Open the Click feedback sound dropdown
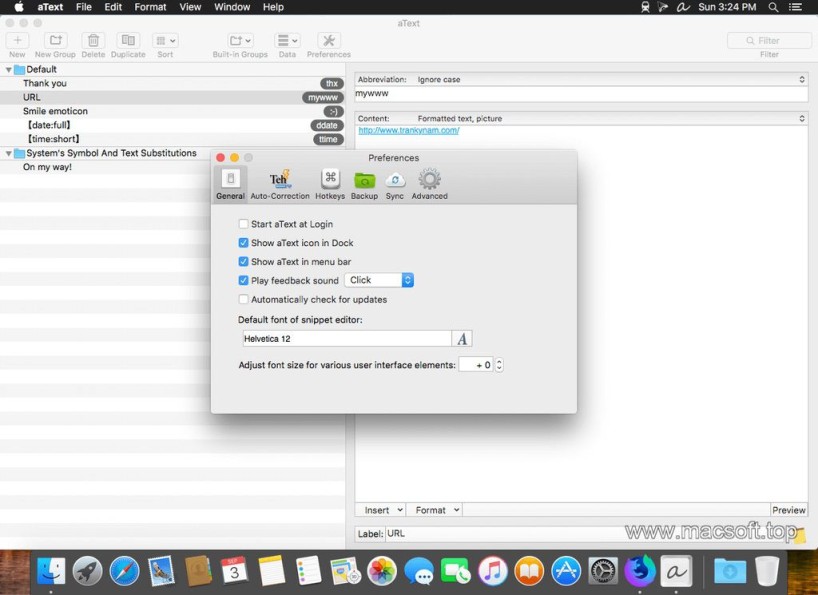 (379, 281)
